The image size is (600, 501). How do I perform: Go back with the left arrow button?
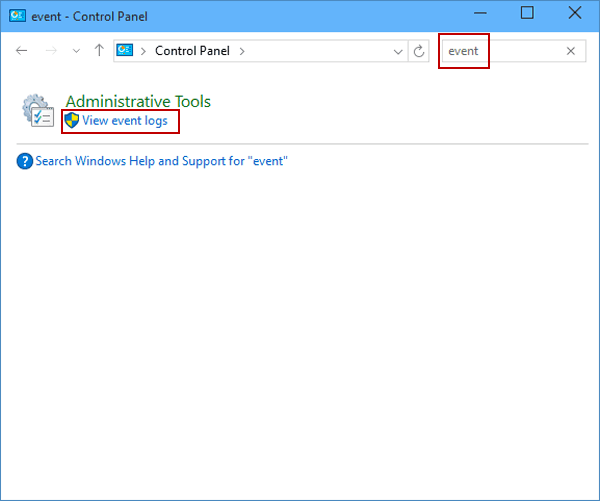(21, 51)
